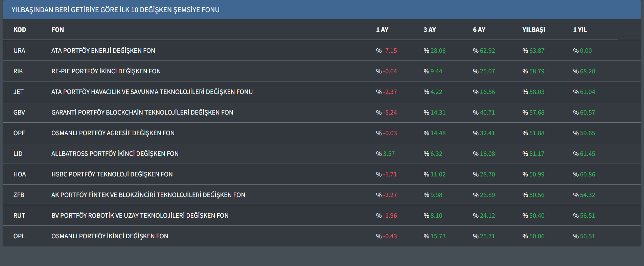Image resolution: width=644 pixels, height=266 pixels.
Task: Click the table title about top 10 funds
Action: pos(115,10)
